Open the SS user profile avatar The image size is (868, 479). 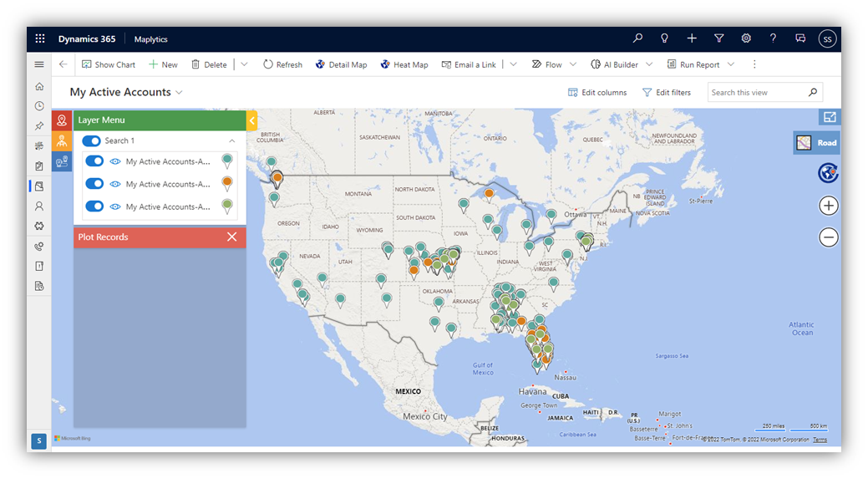point(827,38)
